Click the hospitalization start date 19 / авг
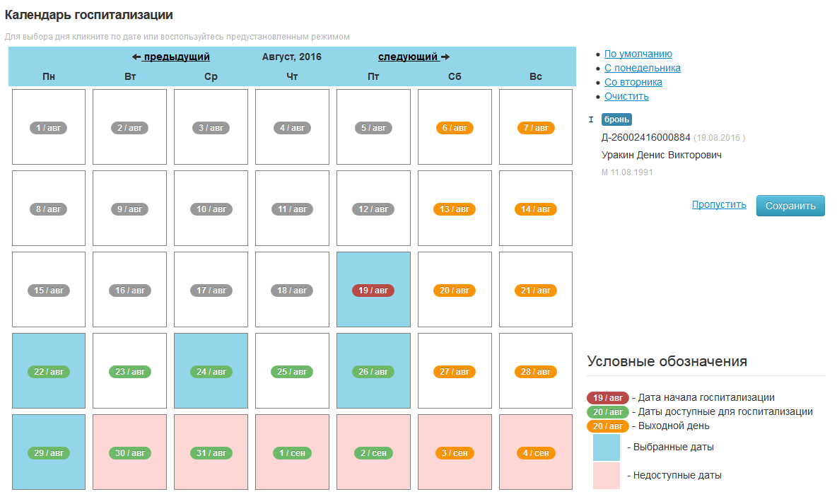This screenshot has height=504, width=837. click(374, 289)
